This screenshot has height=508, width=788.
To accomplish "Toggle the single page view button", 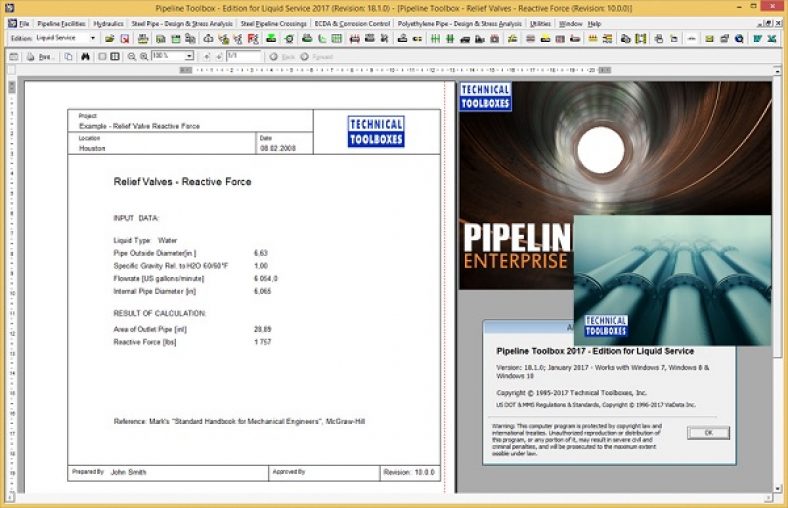I will 101,56.
